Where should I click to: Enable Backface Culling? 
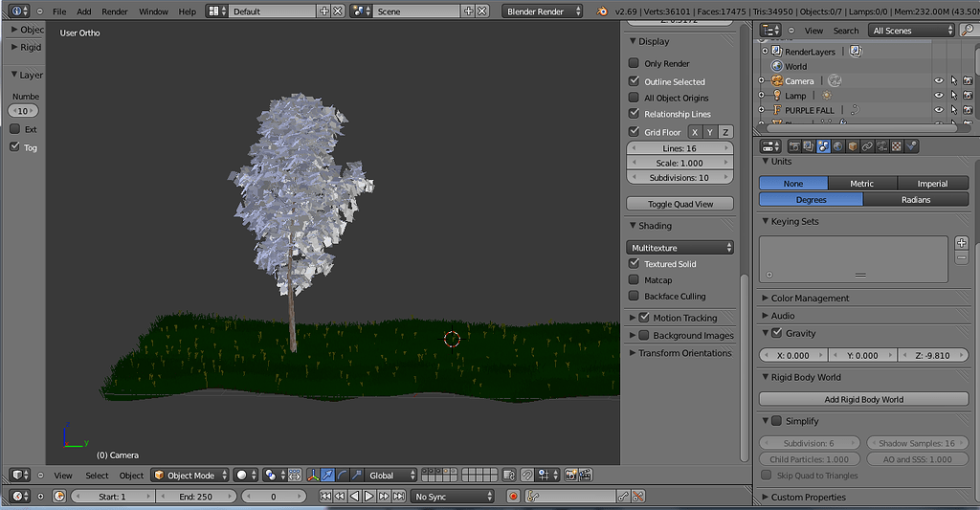(x=634, y=297)
